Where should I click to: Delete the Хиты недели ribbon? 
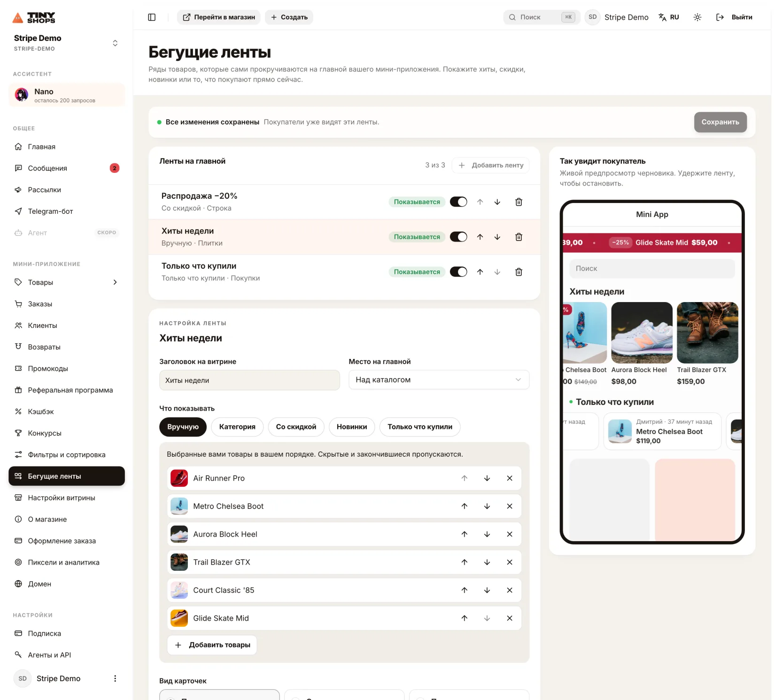tap(519, 237)
